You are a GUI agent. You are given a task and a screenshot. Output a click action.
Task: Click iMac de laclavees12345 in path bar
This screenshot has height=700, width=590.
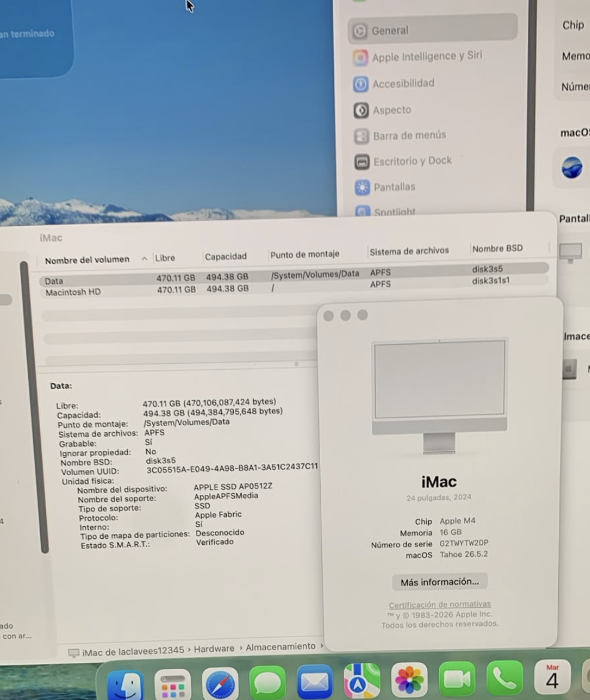point(133,651)
